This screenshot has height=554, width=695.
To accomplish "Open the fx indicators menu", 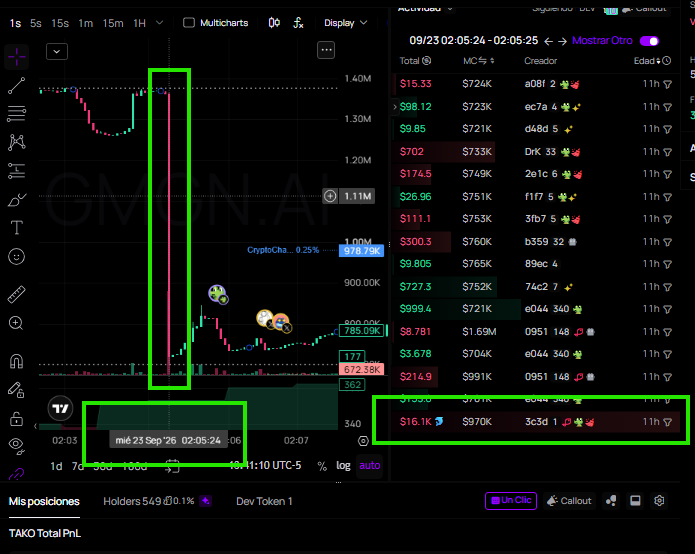I will [298, 23].
